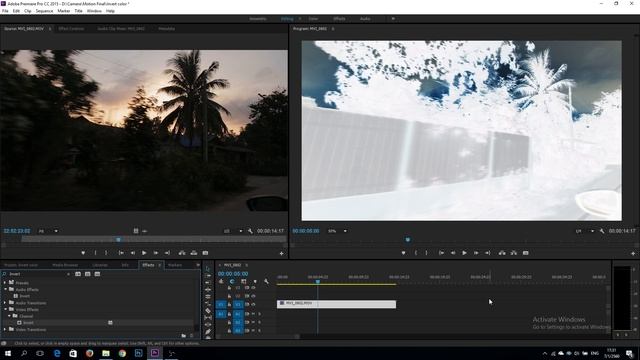Expand the Video Transitions folder

[5, 329]
